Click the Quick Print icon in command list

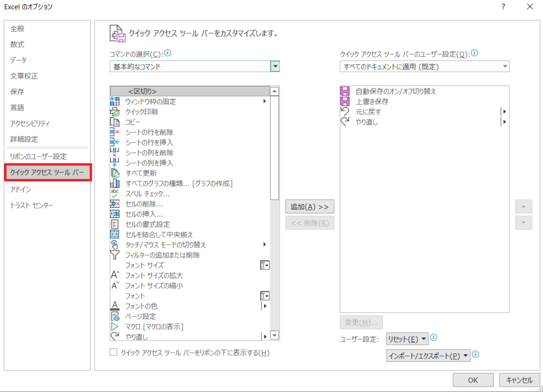pyautogui.click(x=115, y=112)
